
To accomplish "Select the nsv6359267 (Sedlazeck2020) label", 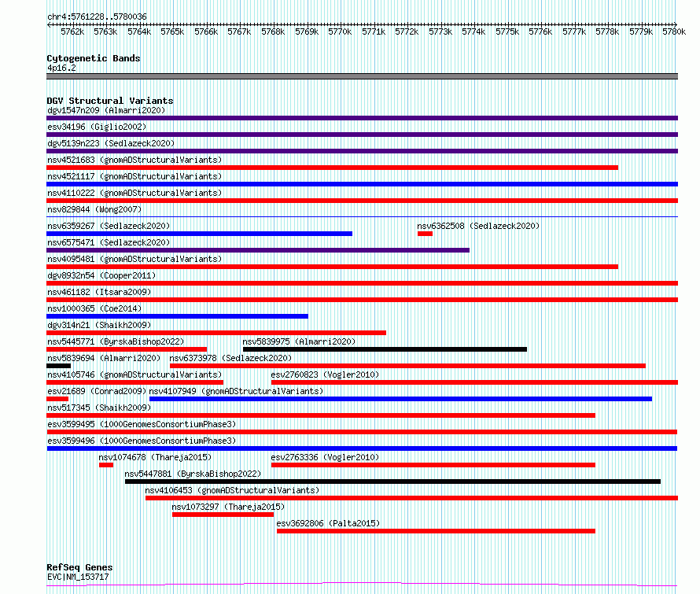I will pyautogui.click(x=109, y=226).
